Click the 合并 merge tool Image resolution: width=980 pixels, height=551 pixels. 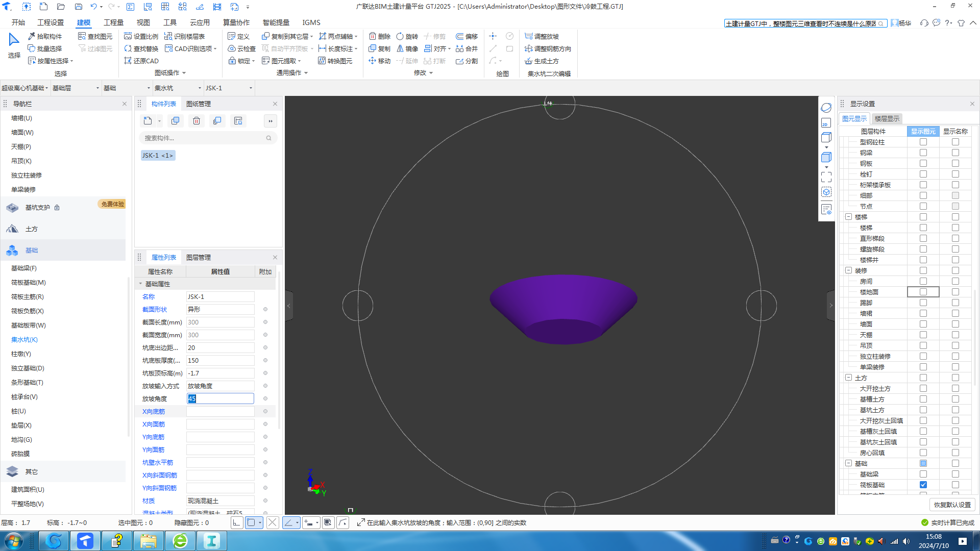click(467, 48)
